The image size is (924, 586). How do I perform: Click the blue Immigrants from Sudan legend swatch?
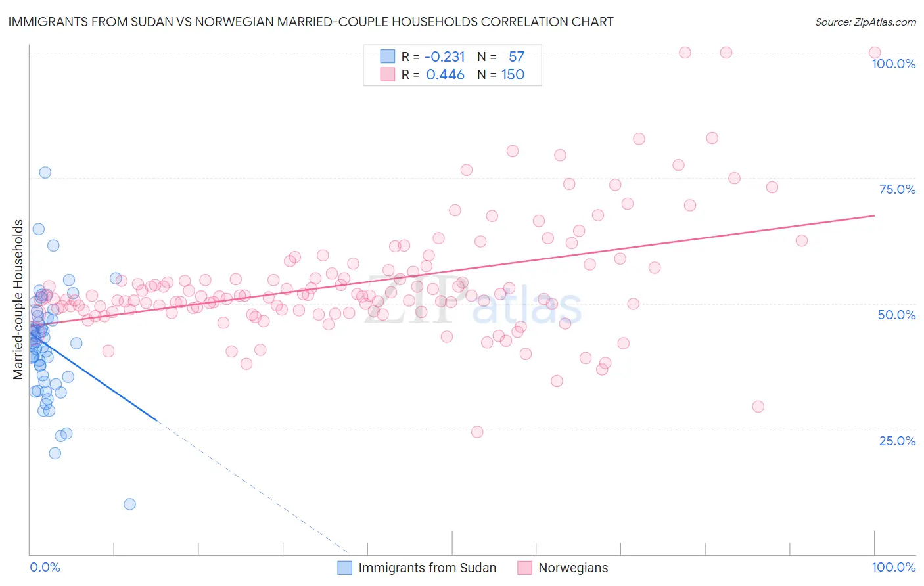coord(345,568)
